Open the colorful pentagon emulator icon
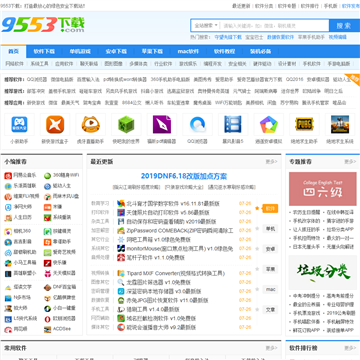The height and width of the screenshot is (360, 360). (269, 125)
